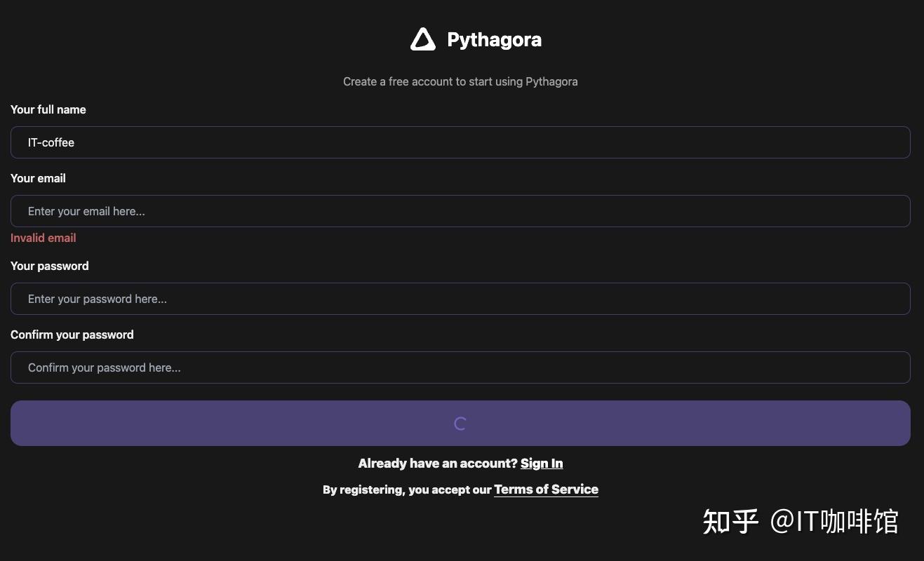
Task: Open the Terms of Service page
Action: [x=546, y=489]
